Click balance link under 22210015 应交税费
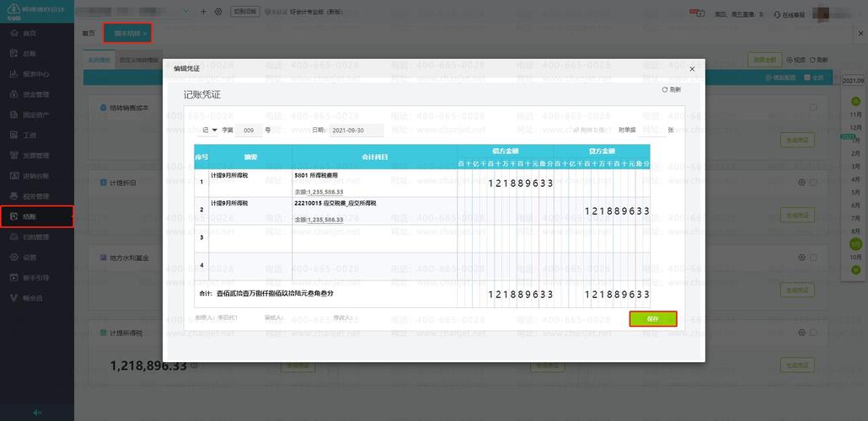Screen dimensions: 868x421 (x=324, y=220)
